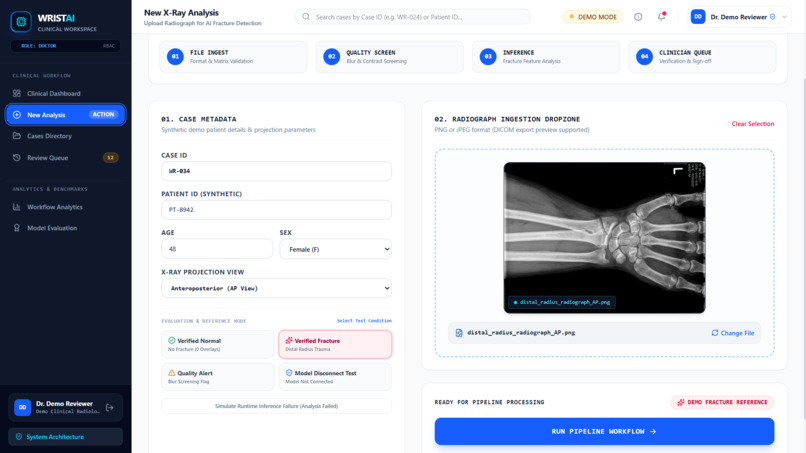The image size is (806, 453).
Task: Click the search magnifier icon
Action: [x=306, y=17]
